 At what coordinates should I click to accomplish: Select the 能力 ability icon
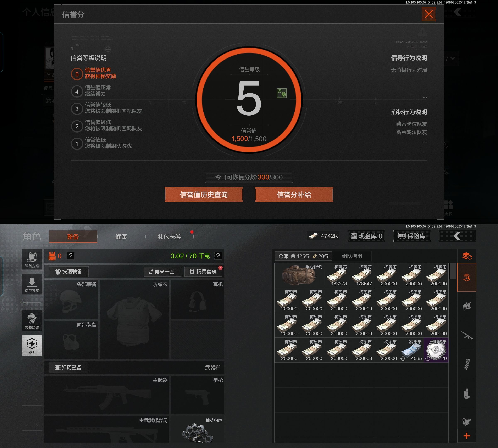pyautogui.click(x=32, y=345)
